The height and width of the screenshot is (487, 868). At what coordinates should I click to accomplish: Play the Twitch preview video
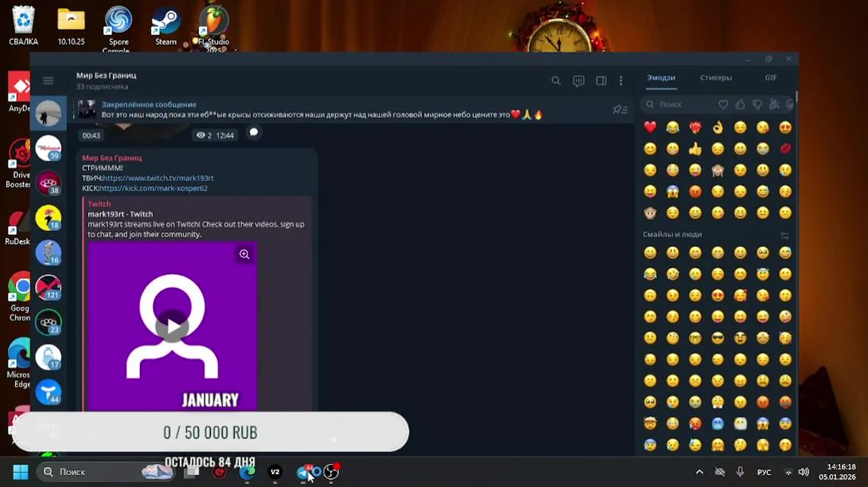pyautogui.click(x=172, y=327)
